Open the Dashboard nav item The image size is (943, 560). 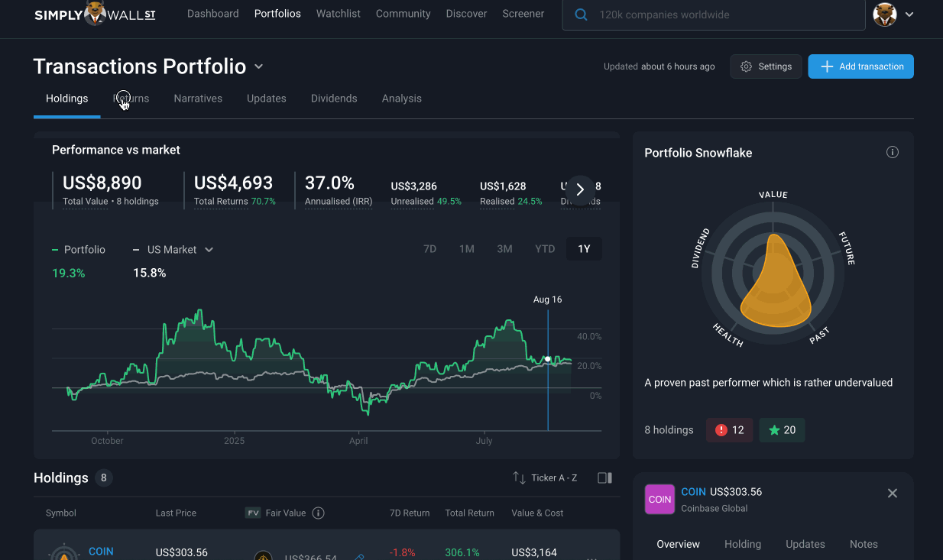pos(212,14)
